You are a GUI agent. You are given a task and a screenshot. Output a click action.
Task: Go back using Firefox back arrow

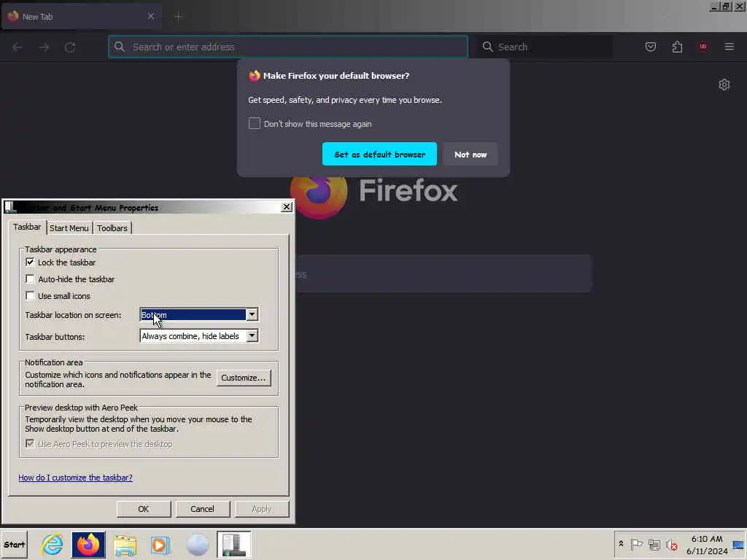pos(18,47)
